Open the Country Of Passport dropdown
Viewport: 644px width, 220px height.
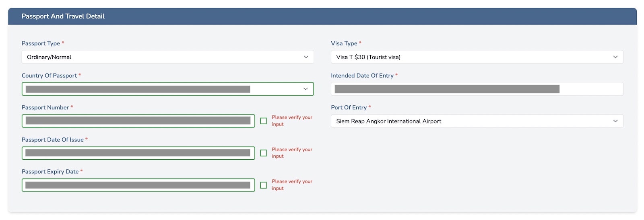[167, 89]
